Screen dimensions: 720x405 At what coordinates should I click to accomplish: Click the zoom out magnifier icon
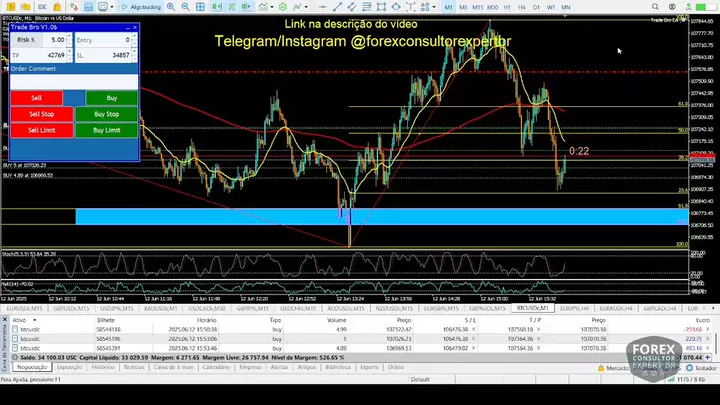[x=186, y=7]
